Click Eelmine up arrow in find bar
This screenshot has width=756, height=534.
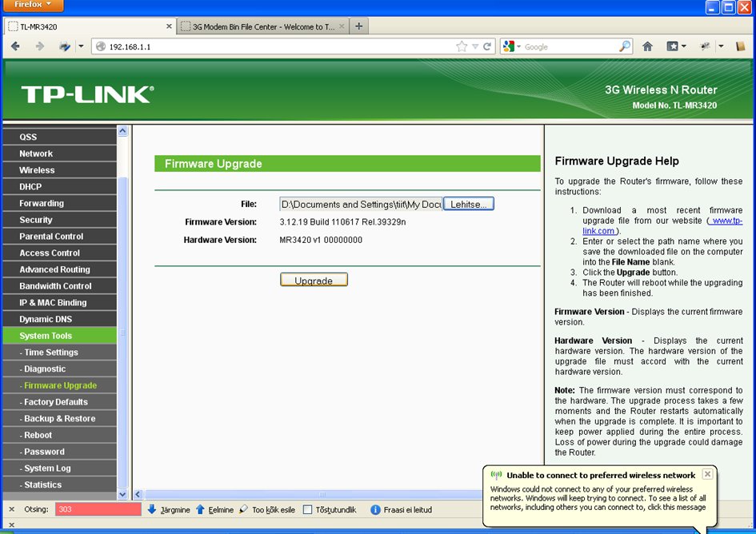pyautogui.click(x=214, y=509)
